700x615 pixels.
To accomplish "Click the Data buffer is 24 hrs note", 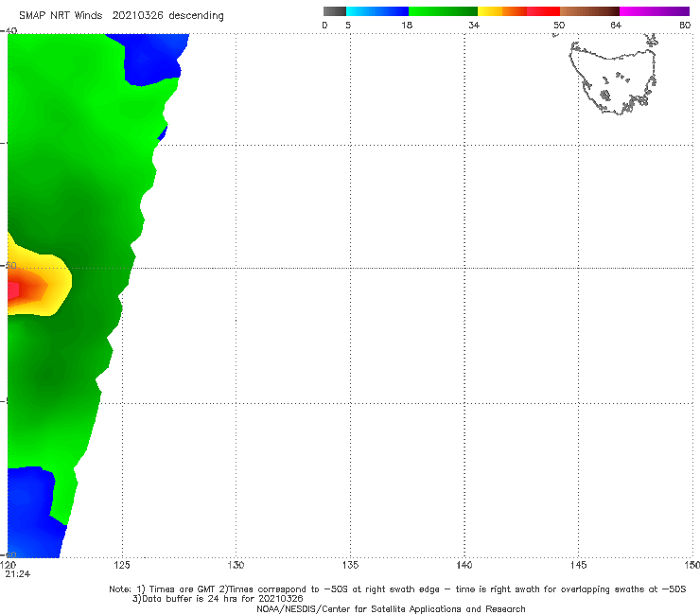I will [218, 599].
